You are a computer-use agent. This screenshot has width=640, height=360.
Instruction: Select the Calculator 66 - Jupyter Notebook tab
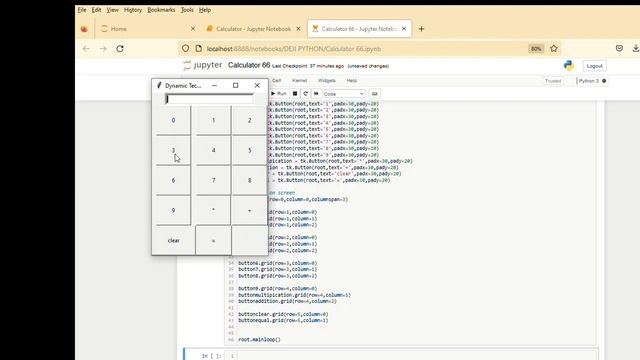pos(359,29)
